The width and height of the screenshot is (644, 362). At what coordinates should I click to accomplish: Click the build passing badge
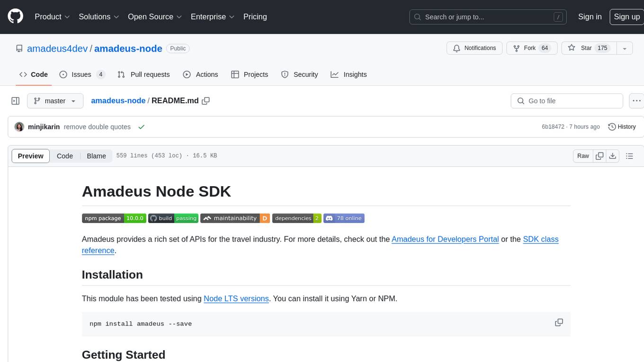[173, 218]
